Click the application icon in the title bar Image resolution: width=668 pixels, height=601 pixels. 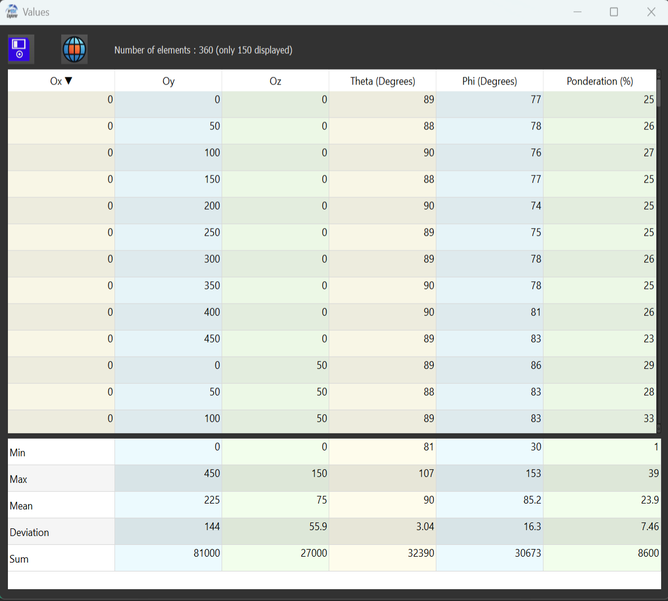click(12, 12)
